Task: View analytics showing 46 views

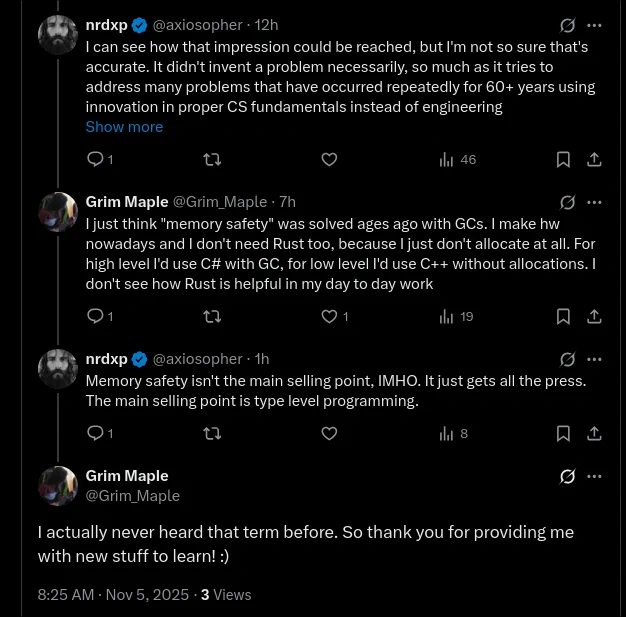Action: [458, 159]
